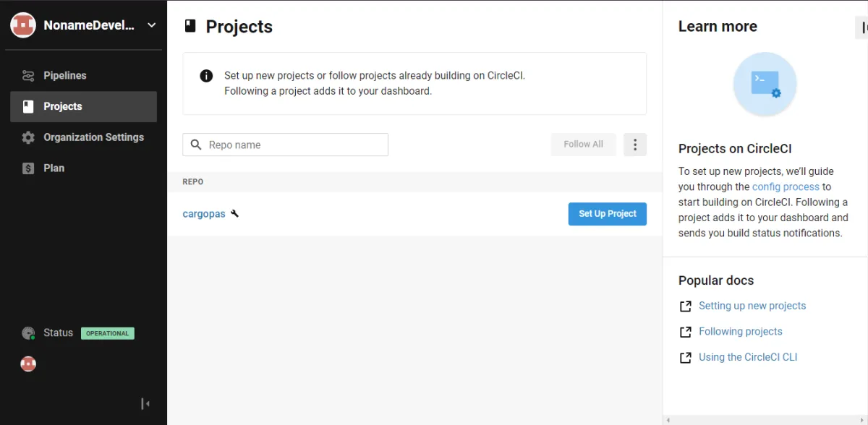868x425 pixels.
Task: Click the Projects book icon in sidebar
Action: click(28, 107)
